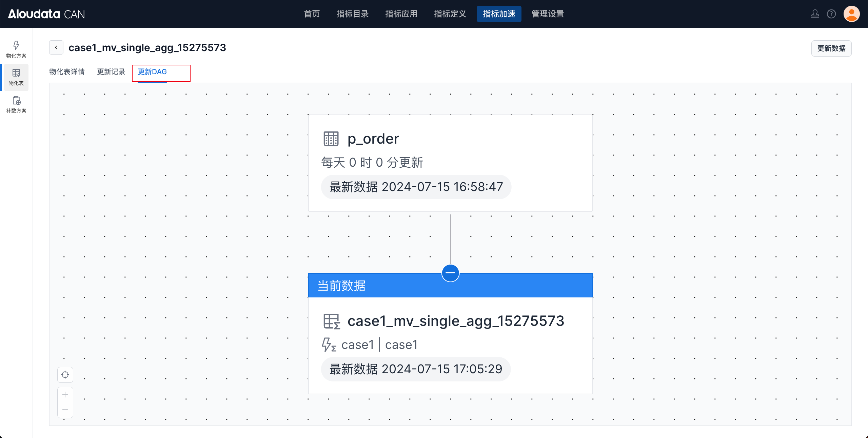Select the 更新DAG tab

[x=152, y=72]
